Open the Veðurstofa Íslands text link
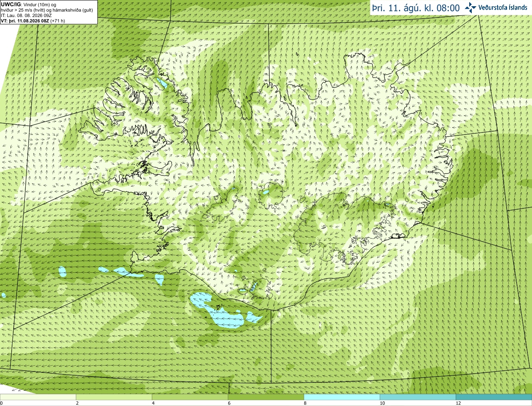Screen dimensions: 532x406 pyautogui.click(x=503, y=7)
